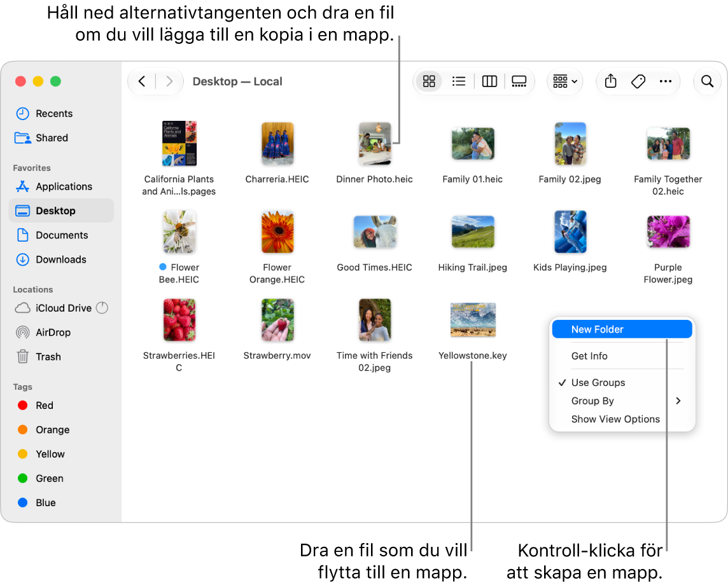728x585 pixels.
Task: Select the Family 01.heic thumbnail
Action: click(x=473, y=143)
